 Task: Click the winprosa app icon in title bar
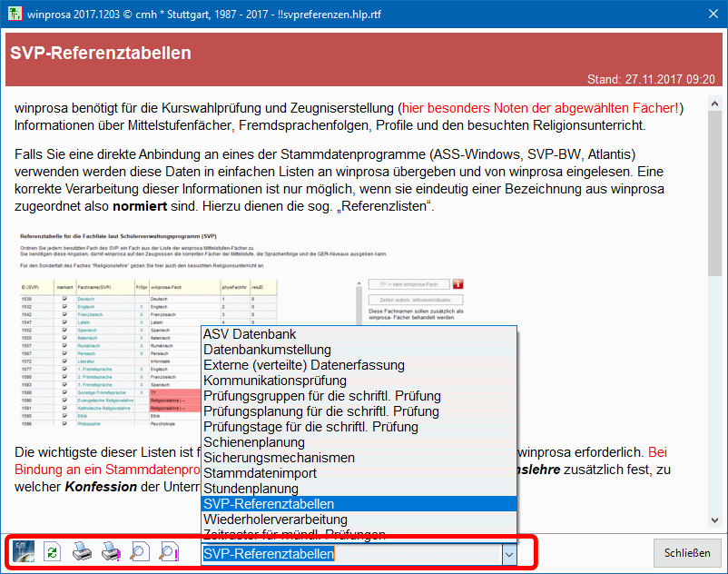[x=12, y=15]
